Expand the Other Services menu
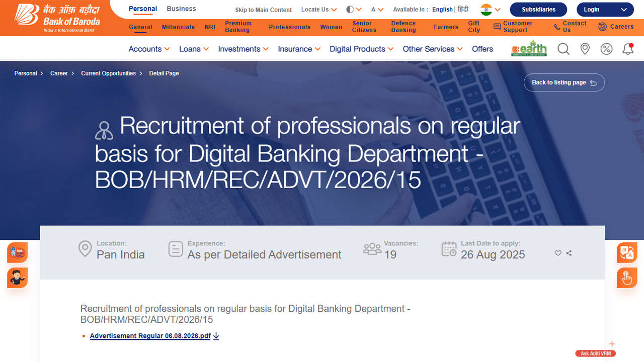 (433, 49)
